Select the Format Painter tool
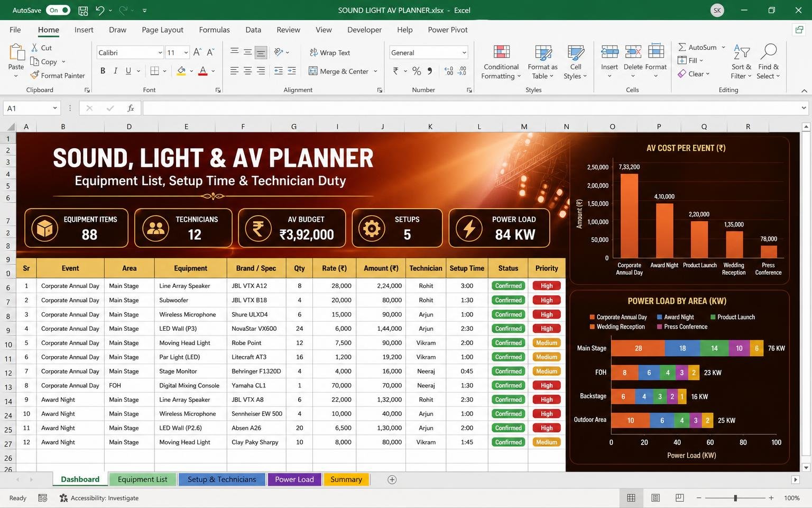This screenshot has height=508, width=812. coord(58,76)
